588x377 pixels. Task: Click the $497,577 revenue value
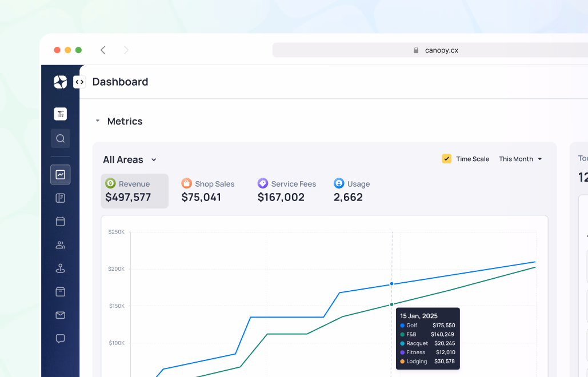128,197
